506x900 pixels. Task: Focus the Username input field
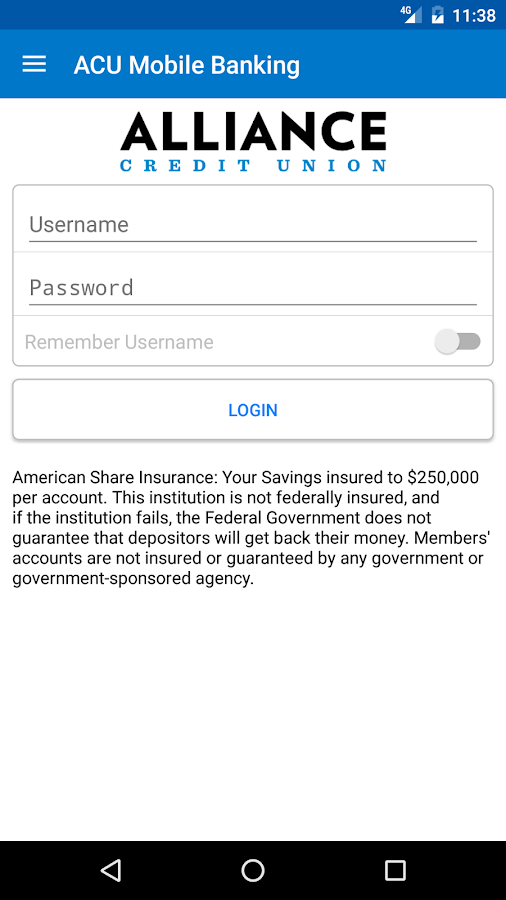[x=253, y=224]
